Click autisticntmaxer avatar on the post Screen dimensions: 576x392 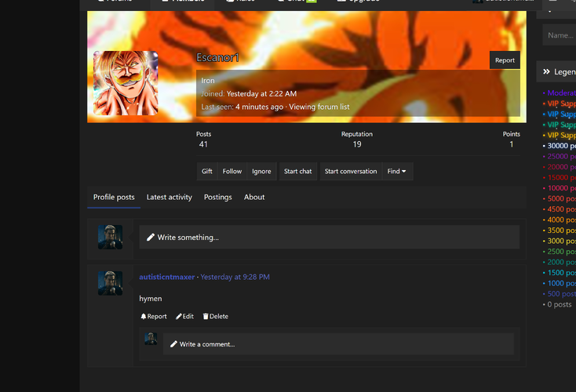110,283
